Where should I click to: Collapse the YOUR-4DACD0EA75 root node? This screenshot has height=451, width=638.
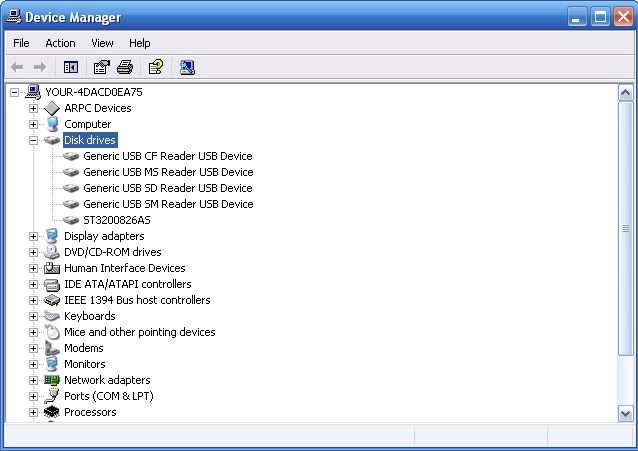tap(14, 92)
